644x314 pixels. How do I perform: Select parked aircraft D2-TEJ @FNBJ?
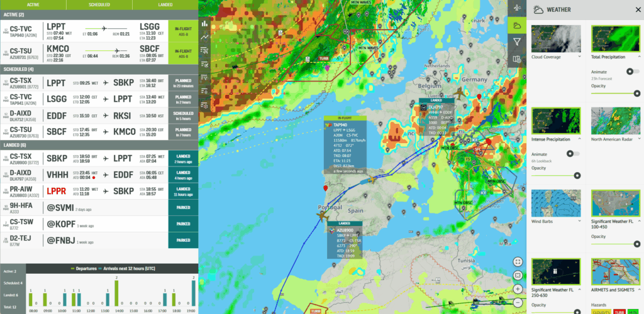coord(99,241)
